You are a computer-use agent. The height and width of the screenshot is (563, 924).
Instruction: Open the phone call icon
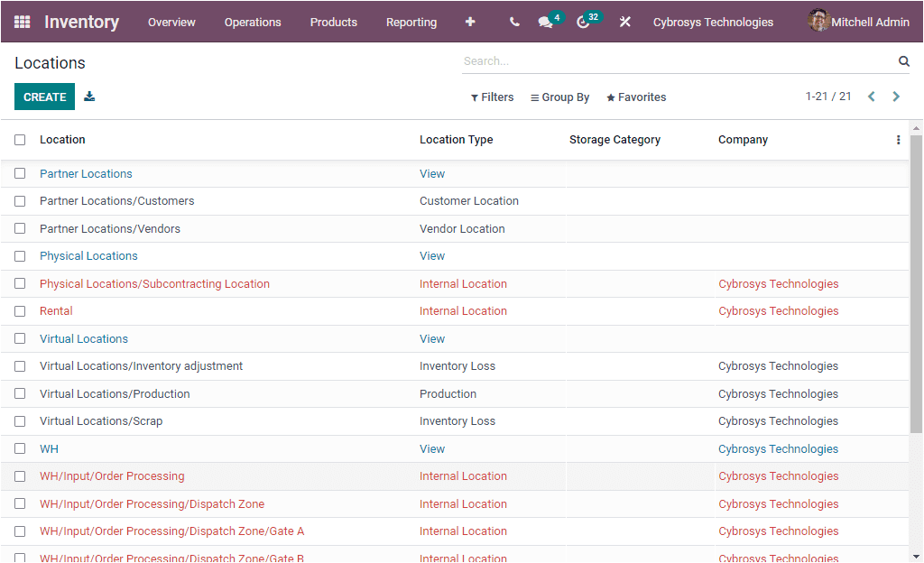click(513, 22)
